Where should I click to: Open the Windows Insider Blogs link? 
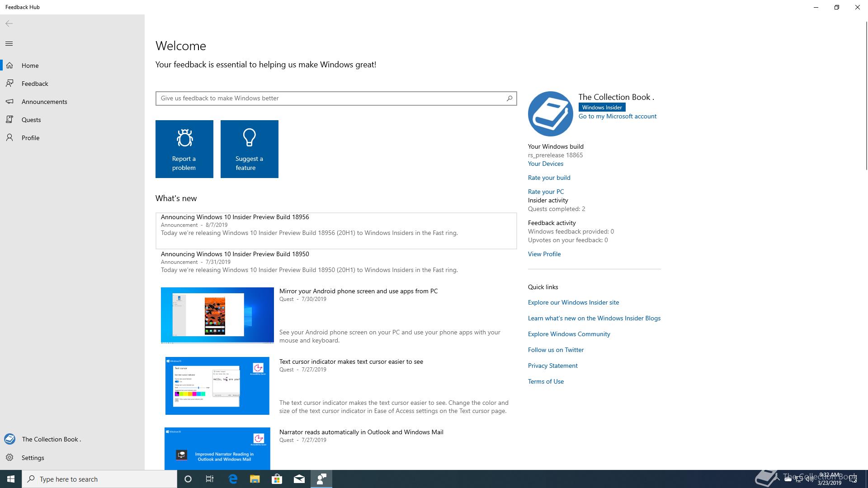click(x=594, y=319)
